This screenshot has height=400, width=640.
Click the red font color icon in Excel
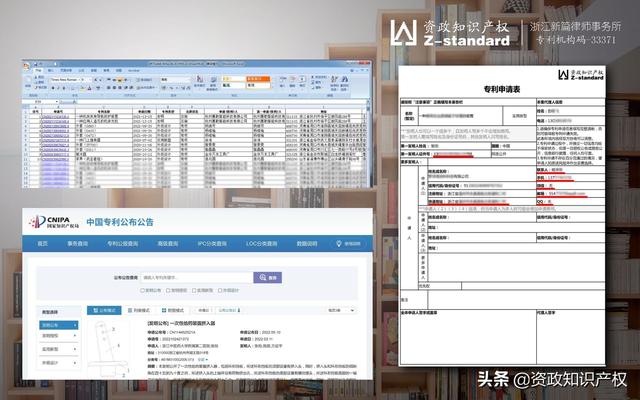tap(89, 88)
